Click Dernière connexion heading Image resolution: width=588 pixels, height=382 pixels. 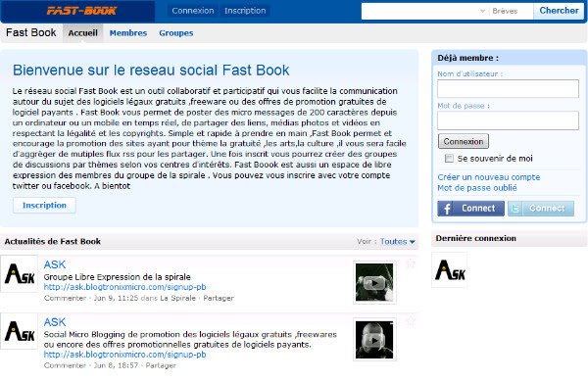[x=476, y=238]
